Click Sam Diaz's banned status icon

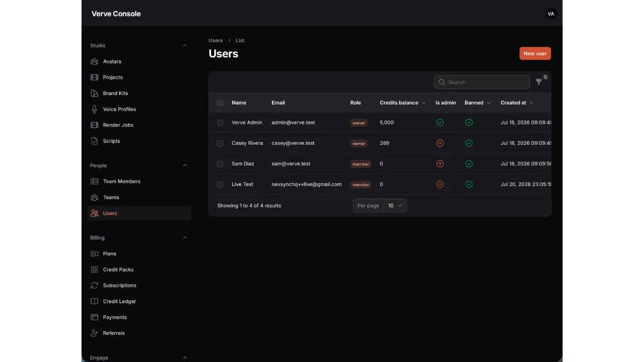point(469,164)
